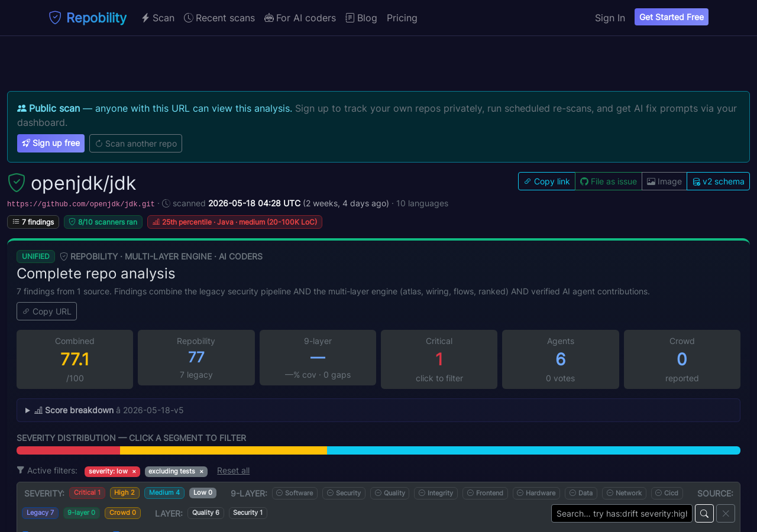
Task: Expand the Score breakdown section
Action: (378, 410)
